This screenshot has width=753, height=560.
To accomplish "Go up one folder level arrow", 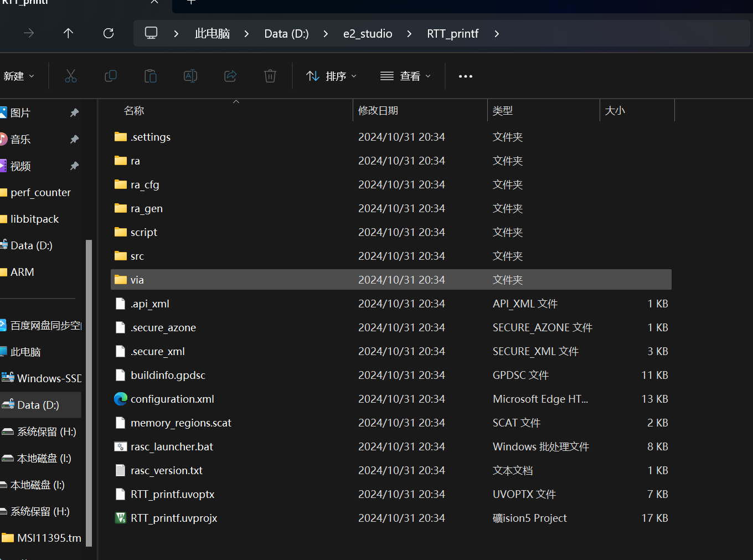I will 68,33.
